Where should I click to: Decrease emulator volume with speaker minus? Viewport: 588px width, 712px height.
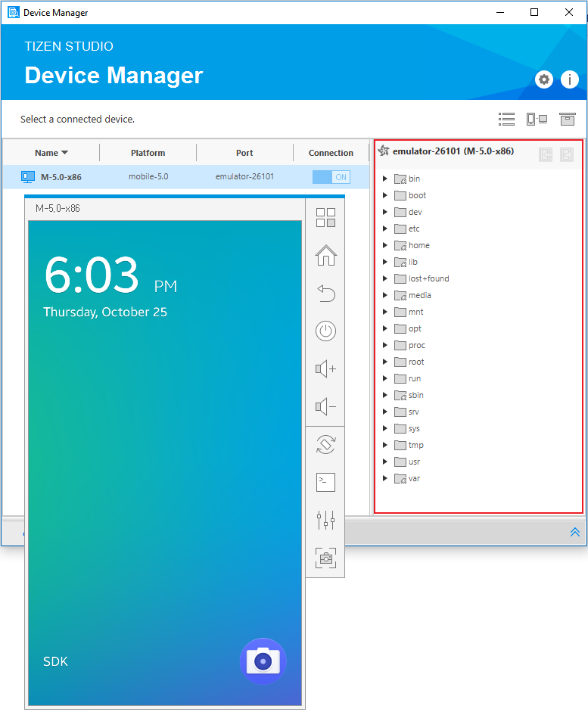click(325, 407)
